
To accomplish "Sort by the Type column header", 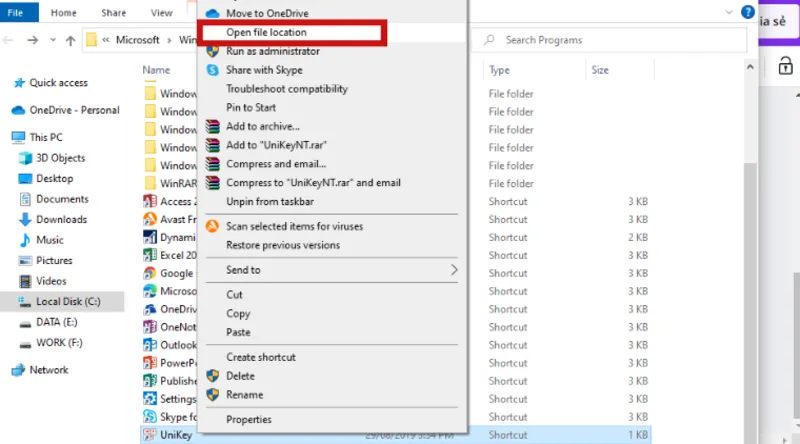I will pyautogui.click(x=499, y=70).
